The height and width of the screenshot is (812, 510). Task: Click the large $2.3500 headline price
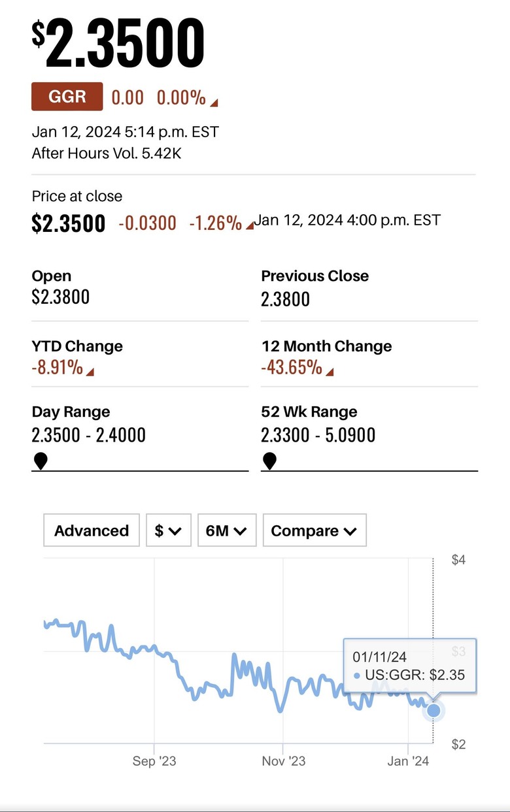tap(118, 43)
